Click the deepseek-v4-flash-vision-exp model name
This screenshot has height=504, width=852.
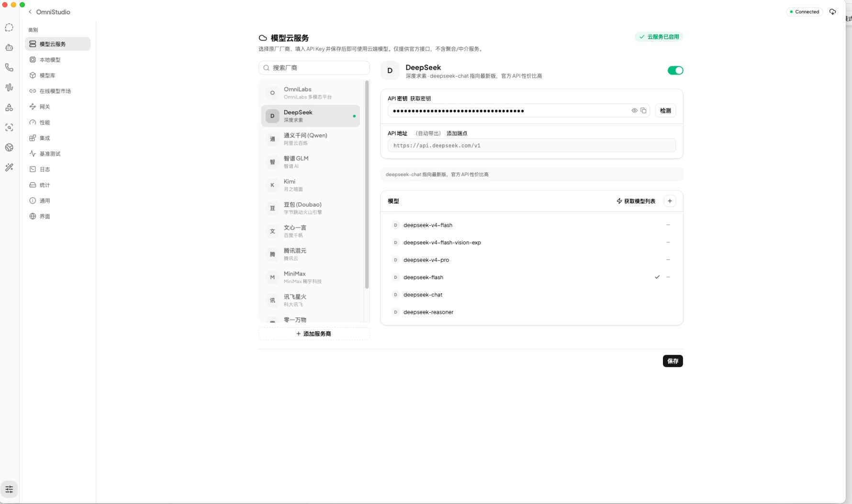click(x=442, y=242)
